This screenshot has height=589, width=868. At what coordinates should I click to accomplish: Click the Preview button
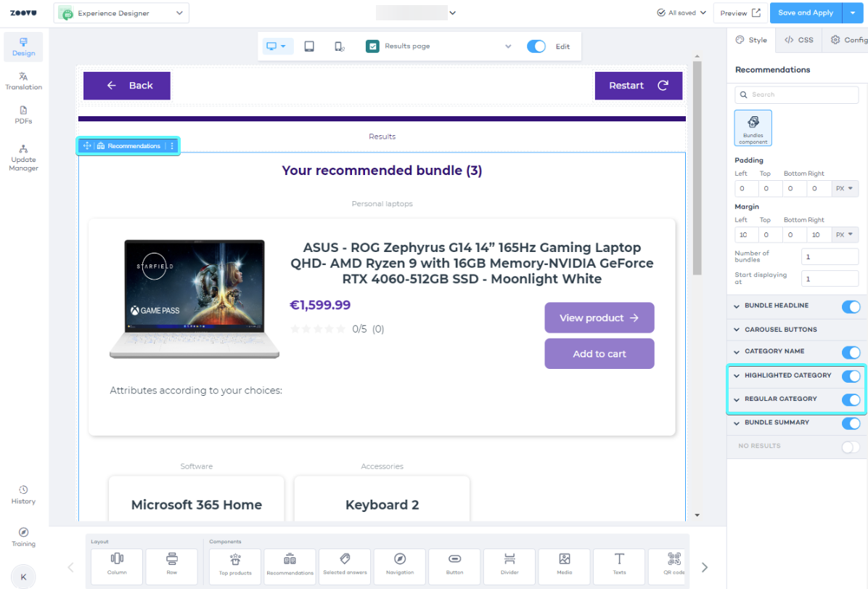pyautogui.click(x=740, y=13)
